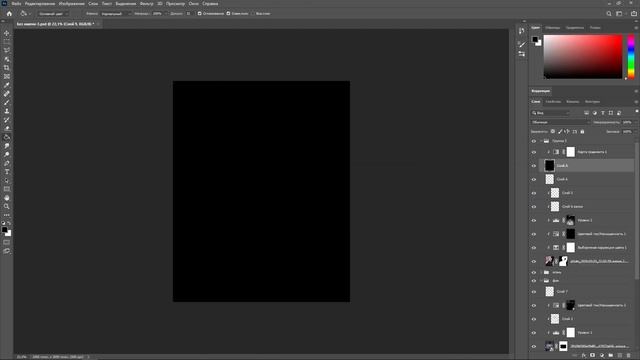Click the Layers panel vertical scrollbar
This screenshot has height=360, width=640.
pyautogui.click(x=637, y=211)
